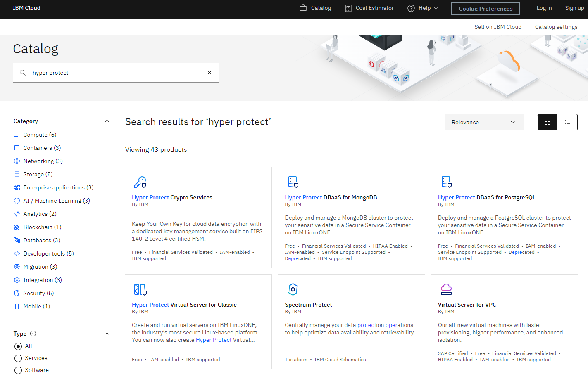Clear the hyper protect search text
Image resolution: width=588 pixels, height=374 pixels.
(x=209, y=73)
